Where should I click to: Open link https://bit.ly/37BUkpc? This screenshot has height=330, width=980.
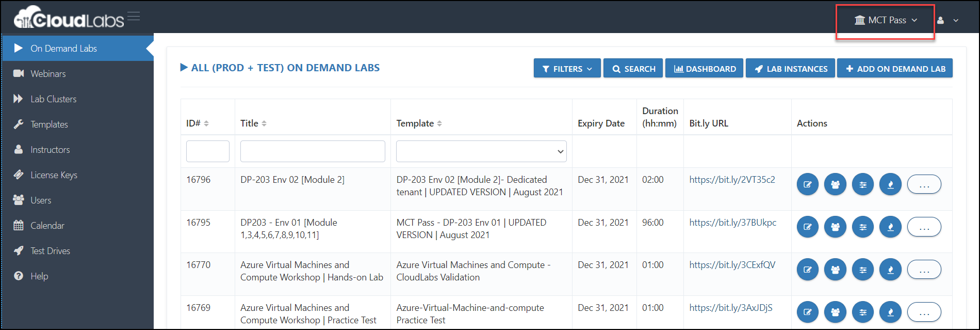(732, 223)
